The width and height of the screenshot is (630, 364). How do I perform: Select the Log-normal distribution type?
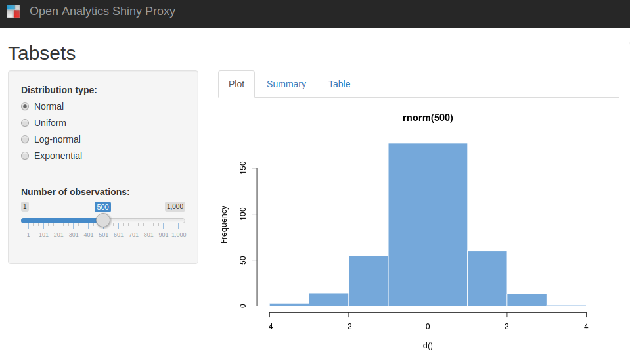pos(26,139)
